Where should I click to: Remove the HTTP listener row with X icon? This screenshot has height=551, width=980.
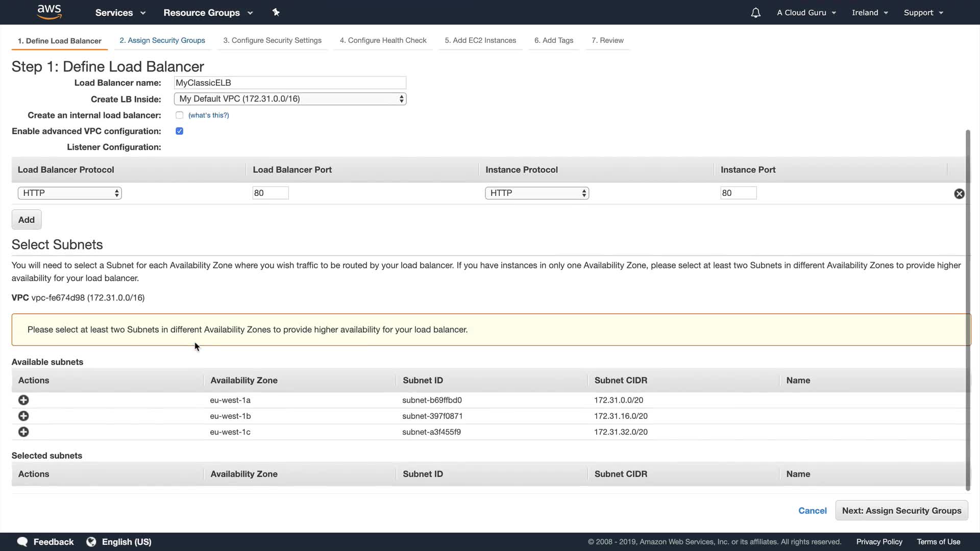point(959,194)
